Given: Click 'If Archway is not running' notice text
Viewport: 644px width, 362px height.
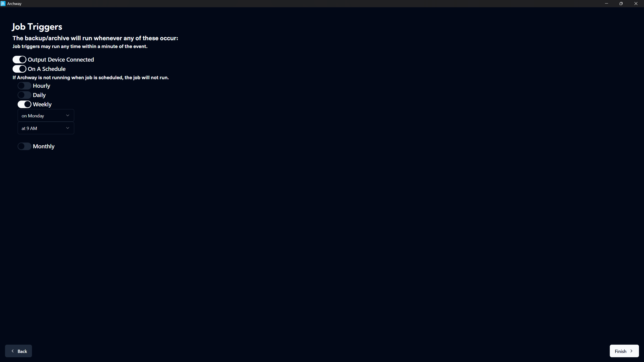Looking at the screenshot, I should pyautogui.click(x=91, y=78).
